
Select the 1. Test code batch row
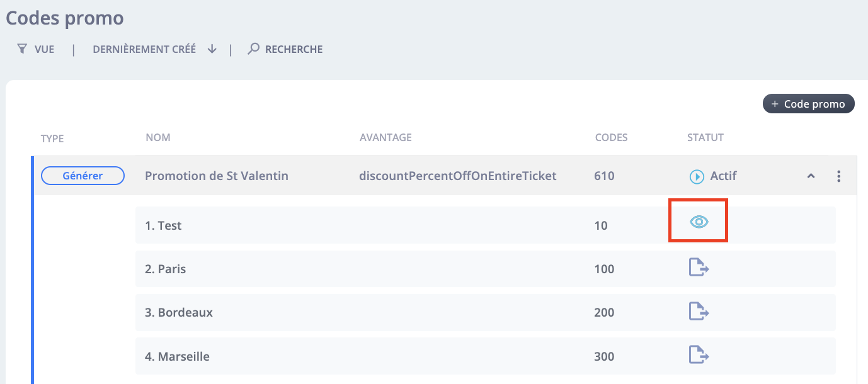click(x=485, y=225)
